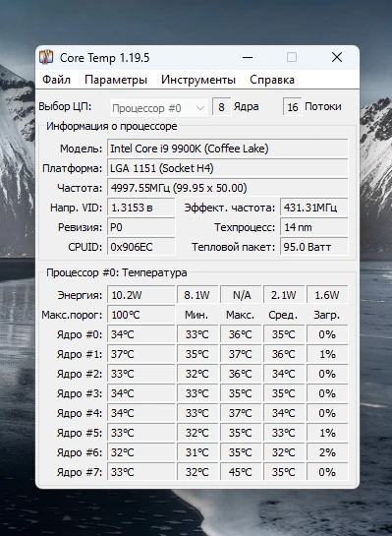The image size is (392, 536).
Task: Click Ядро #7 maximum temperature 45°C
Action: (241, 472)
